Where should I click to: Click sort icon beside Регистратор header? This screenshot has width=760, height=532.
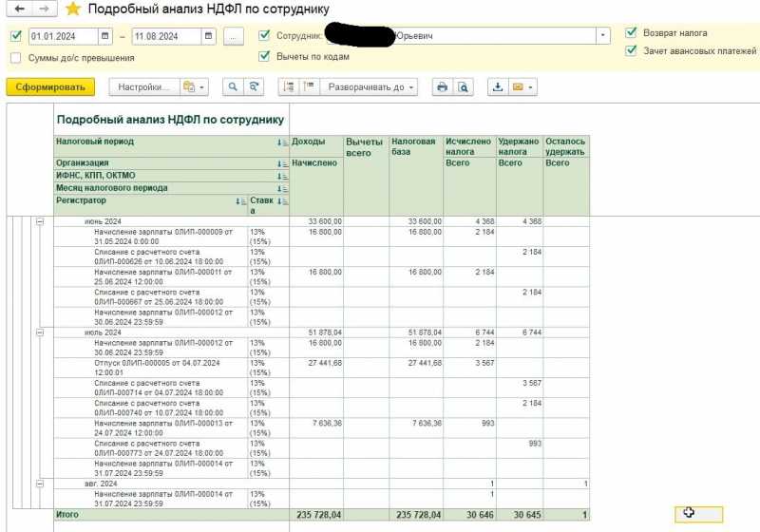pyautogui.click(x=241, y=201)
